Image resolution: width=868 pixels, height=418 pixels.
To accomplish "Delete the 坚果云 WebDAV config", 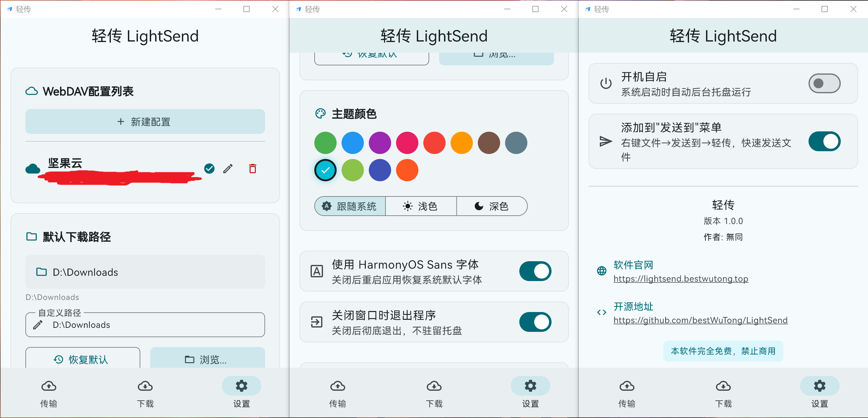I will tap(253, 169).
